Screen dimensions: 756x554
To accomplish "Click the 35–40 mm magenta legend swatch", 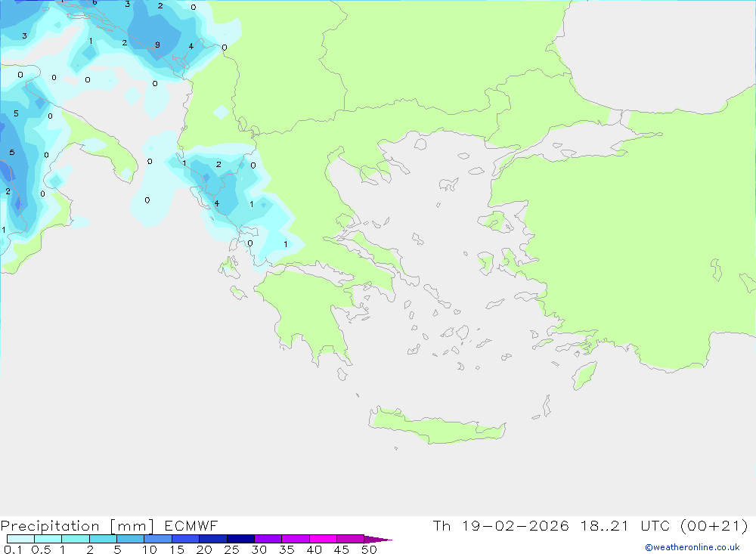I will [x=296, y=539].
